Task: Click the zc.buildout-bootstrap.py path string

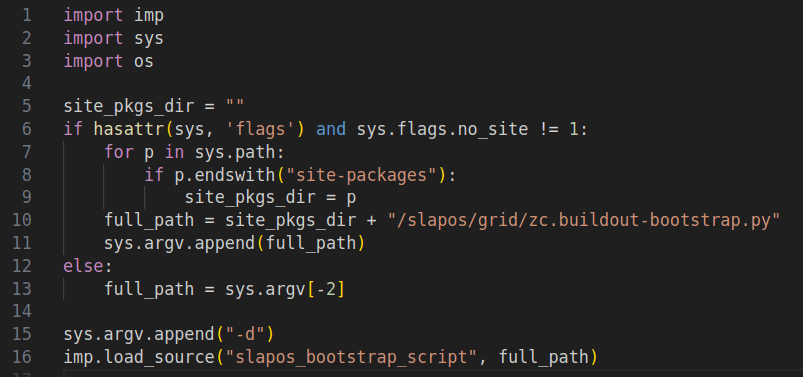Action: tap(584, 220)
